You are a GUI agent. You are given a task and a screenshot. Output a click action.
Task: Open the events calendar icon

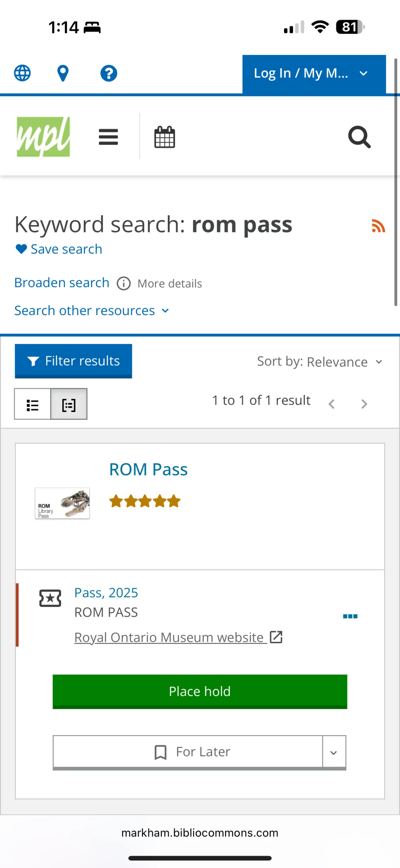(x=164, y=137)
